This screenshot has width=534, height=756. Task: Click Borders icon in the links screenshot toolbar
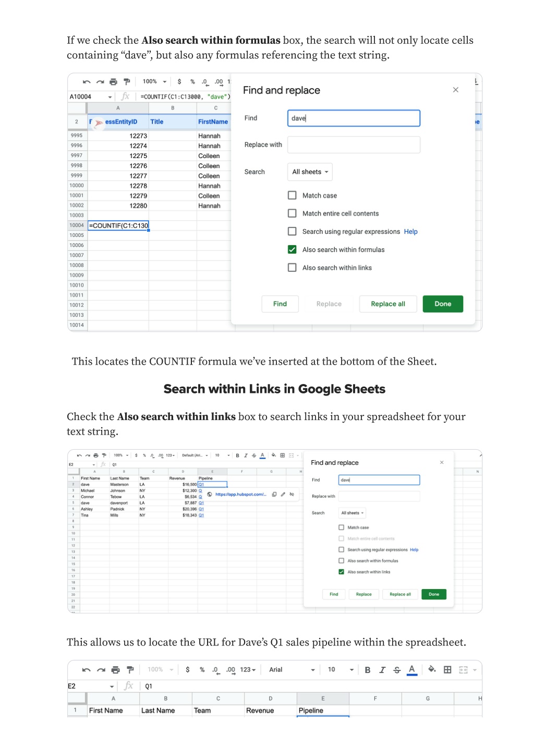283,455
